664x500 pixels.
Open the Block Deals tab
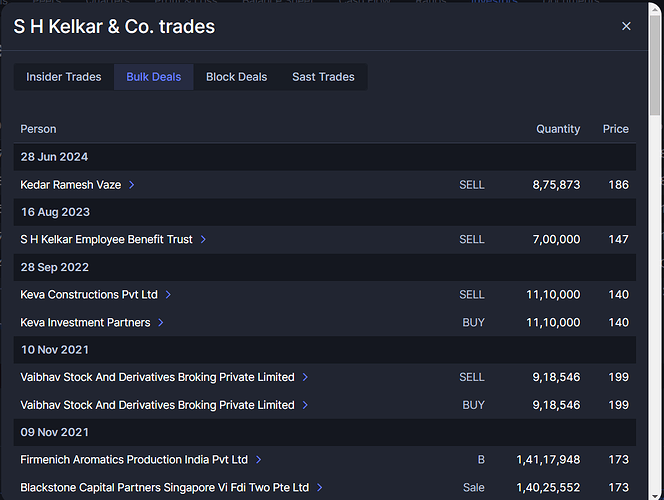236,77
